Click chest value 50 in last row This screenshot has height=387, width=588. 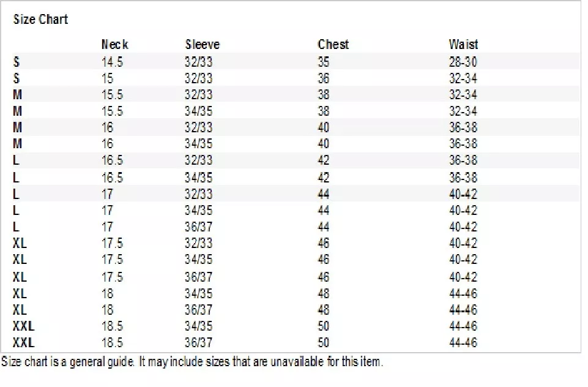(323, 342)
